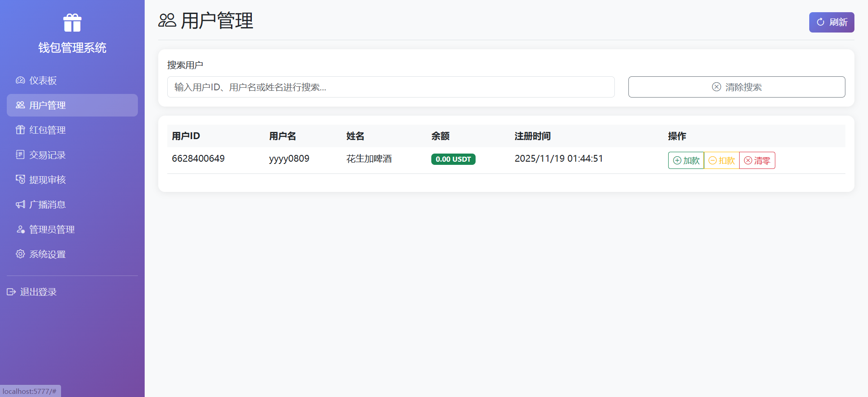
Task: Navigate to 提现审核 section
Action: [x=47, y=180]
